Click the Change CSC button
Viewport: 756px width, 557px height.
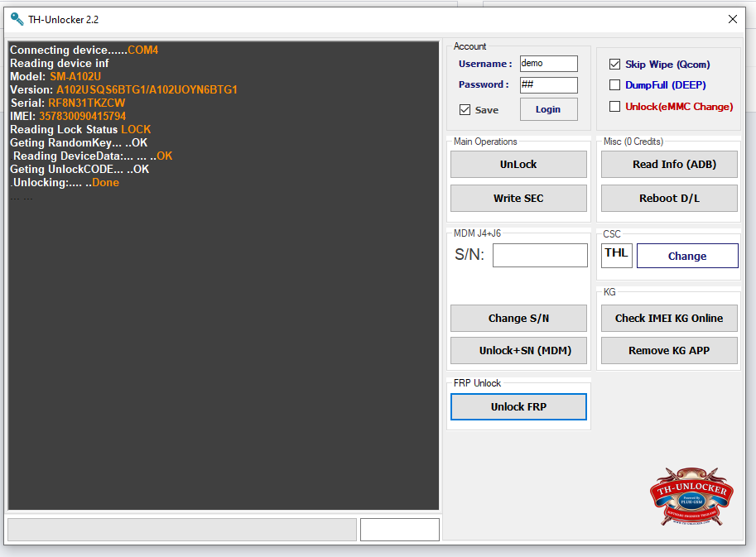click(687, 256)
